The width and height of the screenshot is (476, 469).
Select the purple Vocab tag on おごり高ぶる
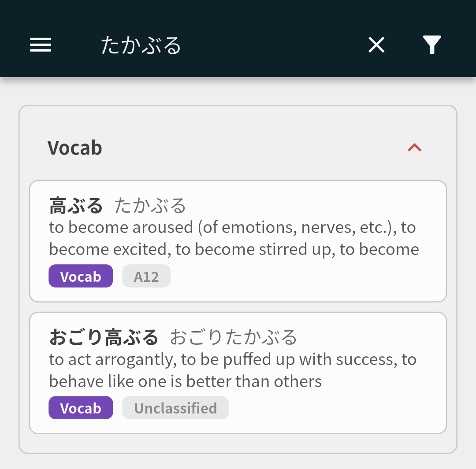pyautogui.click(x=81, y=408)
